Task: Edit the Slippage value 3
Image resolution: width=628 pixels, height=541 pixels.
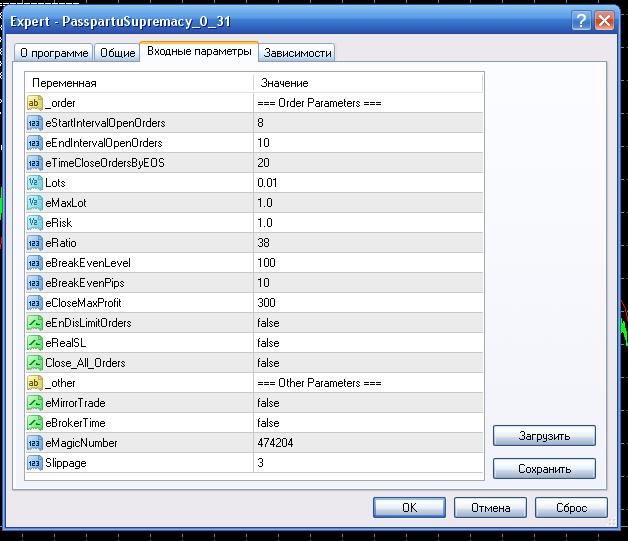Action: (x=368, y=463)
